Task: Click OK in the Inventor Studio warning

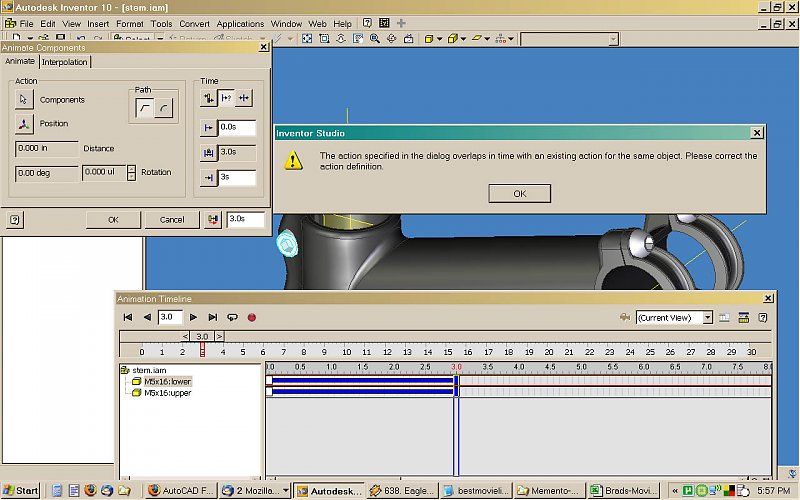Action: coord(519,193)
